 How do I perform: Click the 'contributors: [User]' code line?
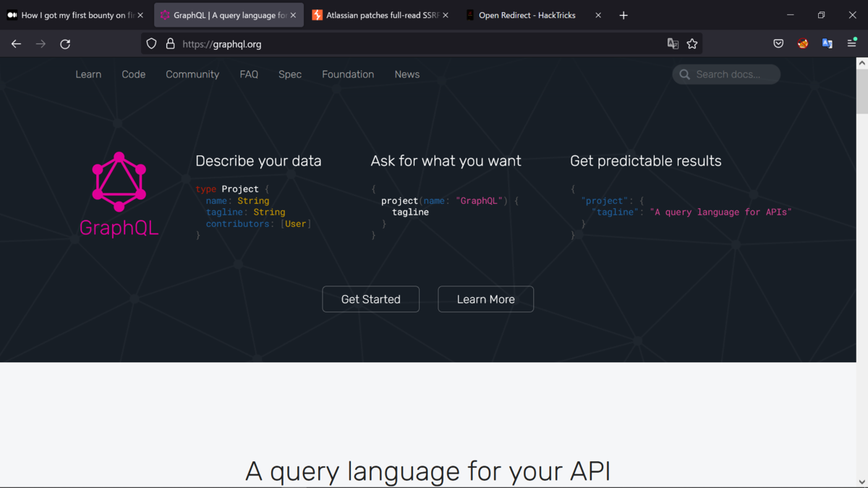258,224
